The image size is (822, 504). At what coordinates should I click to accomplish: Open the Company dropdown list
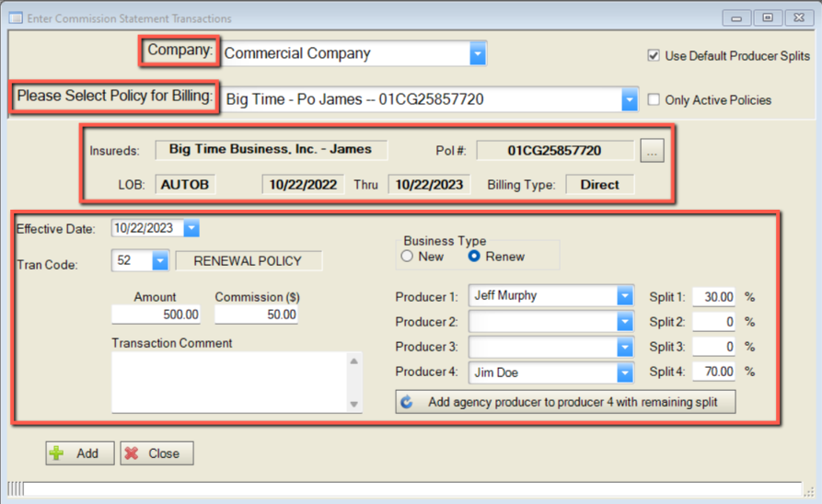[478, 54]
